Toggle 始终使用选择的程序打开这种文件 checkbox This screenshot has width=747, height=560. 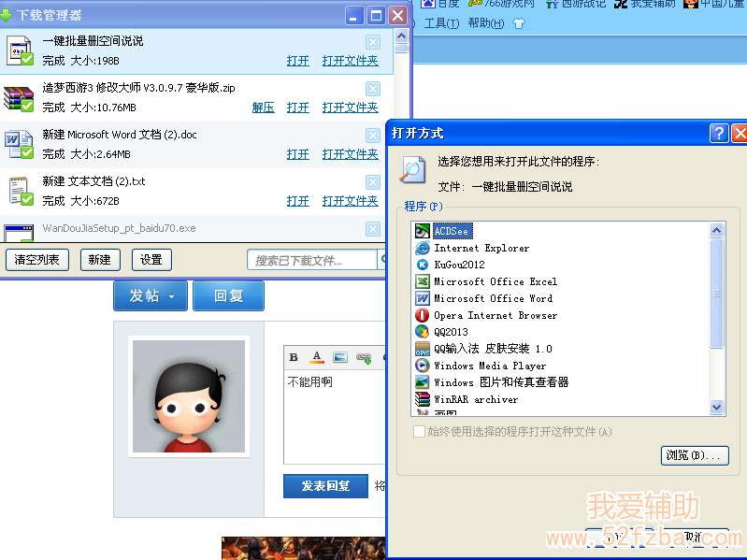(419, 431)
